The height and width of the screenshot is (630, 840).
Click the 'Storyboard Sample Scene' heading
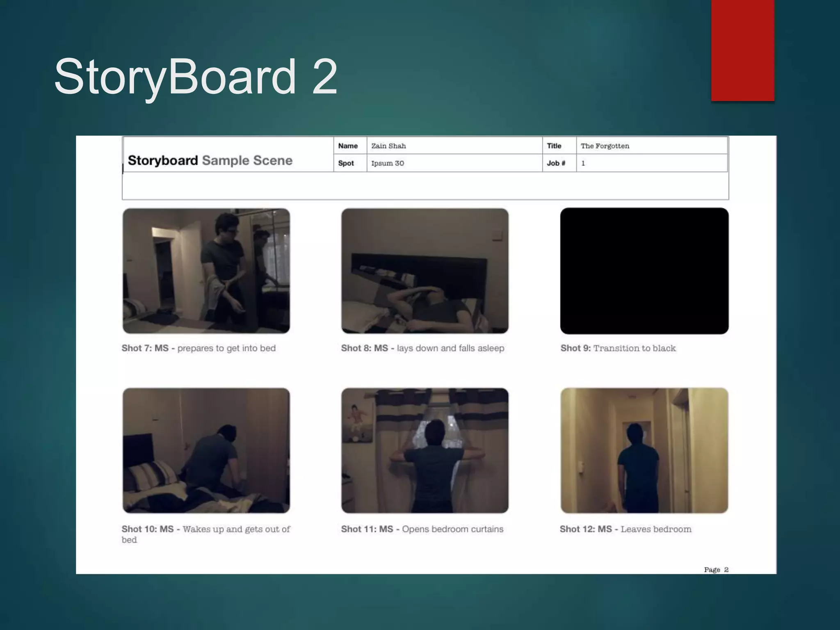tap(210, 160)
